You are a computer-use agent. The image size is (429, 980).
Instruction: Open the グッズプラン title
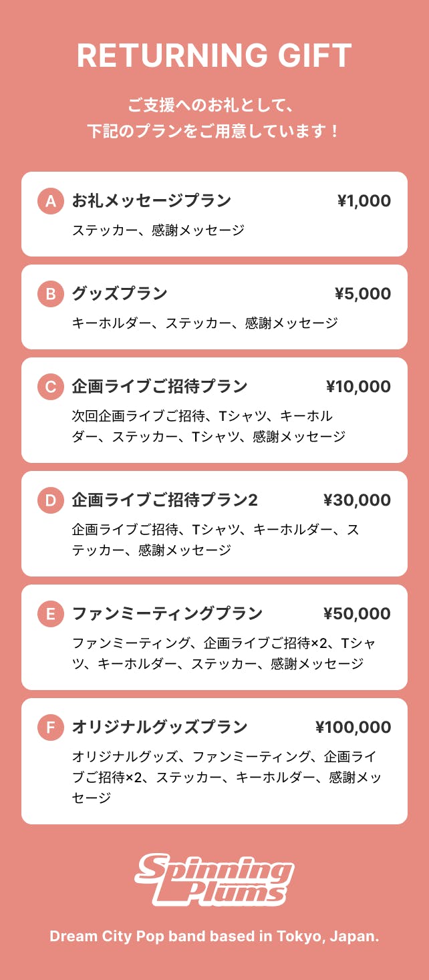(120, 293)
